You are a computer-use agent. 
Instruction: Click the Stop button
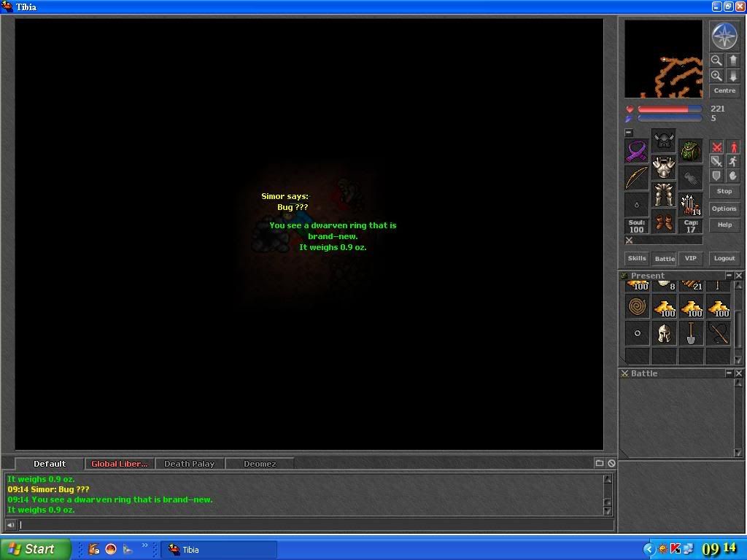coord(724,191)
